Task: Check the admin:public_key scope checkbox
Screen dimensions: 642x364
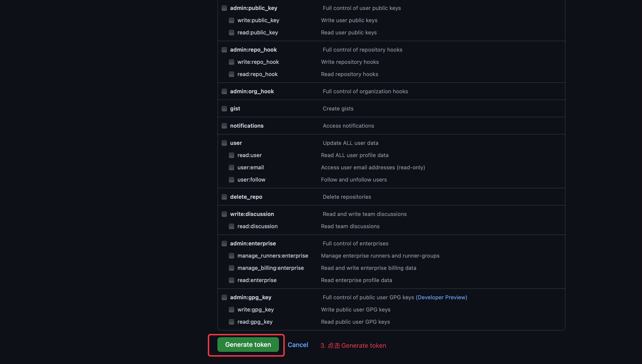Action: (x=224, y=8)
